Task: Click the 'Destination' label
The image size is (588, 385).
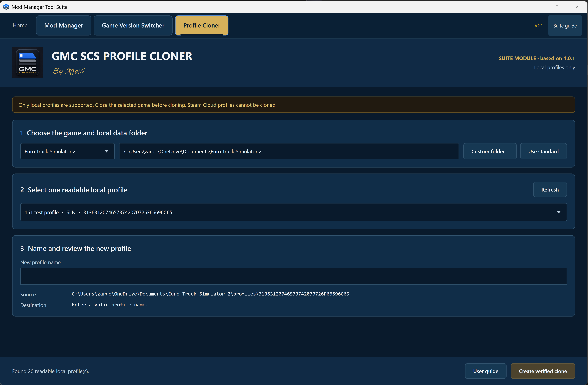Action: (x=33, y=305)
